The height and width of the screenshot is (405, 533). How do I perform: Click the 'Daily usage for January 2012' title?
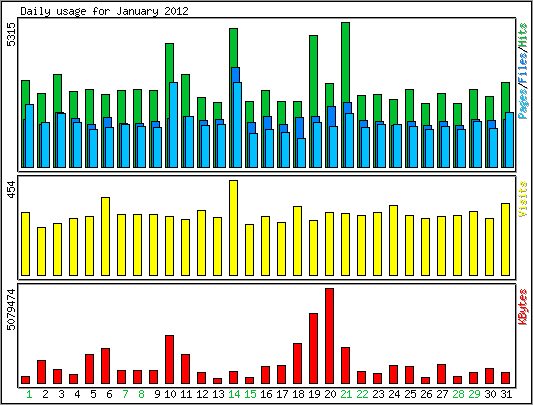104,11
